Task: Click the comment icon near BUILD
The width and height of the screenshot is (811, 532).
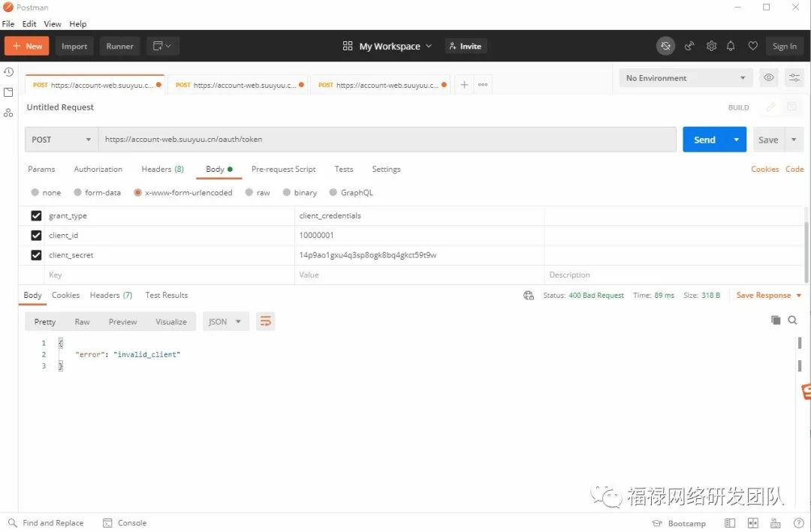Action: 792,107
